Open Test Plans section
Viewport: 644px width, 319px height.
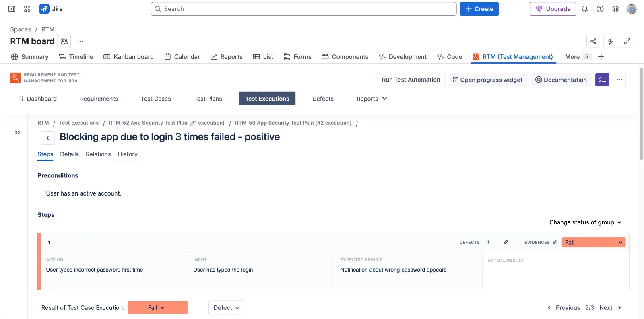pyautogui.click(x=208, y=99)
